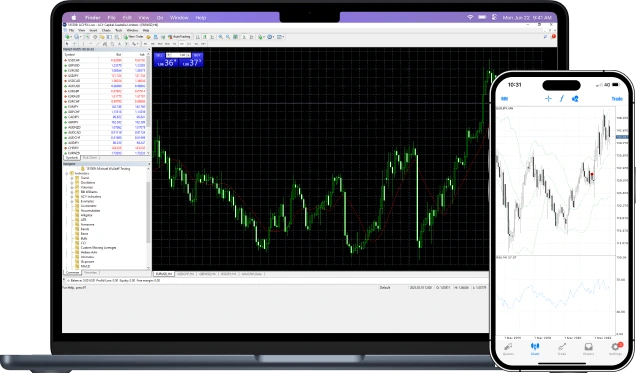Image resolution: width=636 pixels, height=373 pixels.
Task: Switch to the Tick Chart tab
Action: (90, 158)
